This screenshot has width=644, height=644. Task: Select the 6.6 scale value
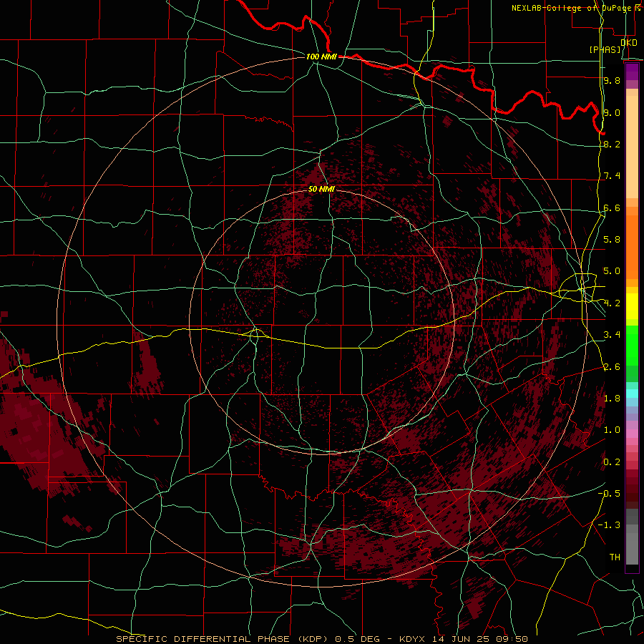click(x=612, y=208)
